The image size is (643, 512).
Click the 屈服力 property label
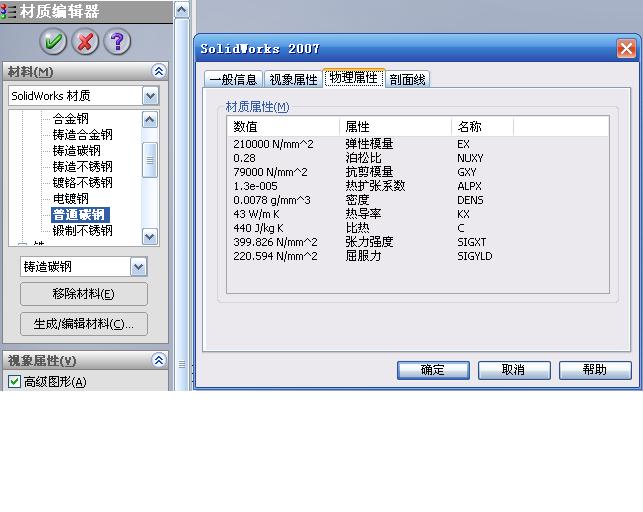click(363, 256)
